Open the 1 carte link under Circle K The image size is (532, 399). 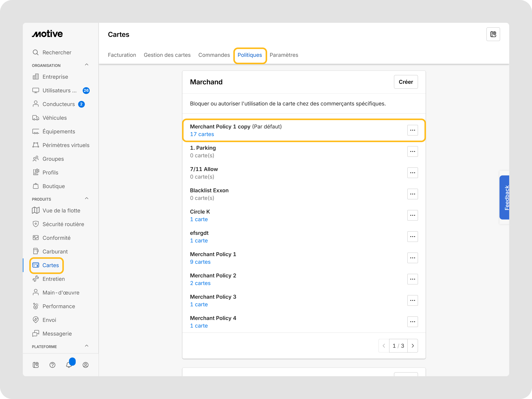pos(199,219)
